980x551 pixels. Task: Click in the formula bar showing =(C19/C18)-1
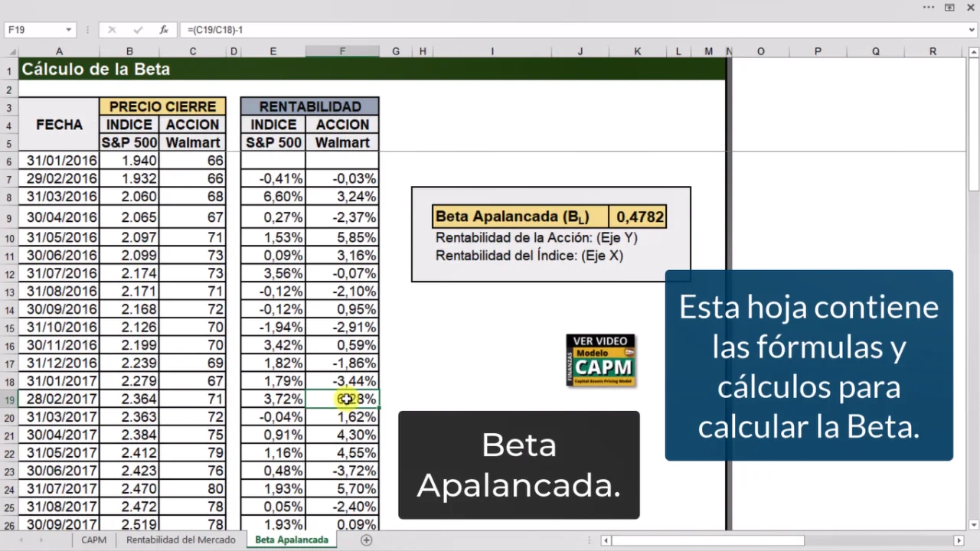click(x=574, y=30)
